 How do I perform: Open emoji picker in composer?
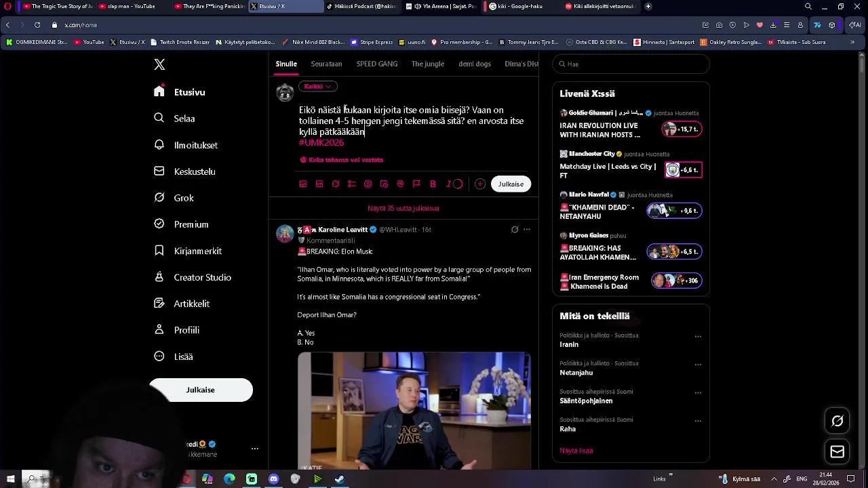pyautogui.click(x=368, y=184)
